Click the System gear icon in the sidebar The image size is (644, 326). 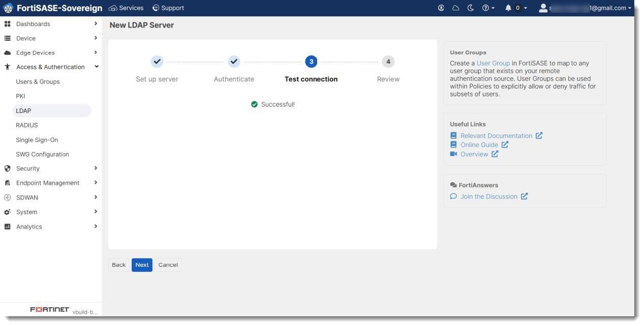(7, 212)
